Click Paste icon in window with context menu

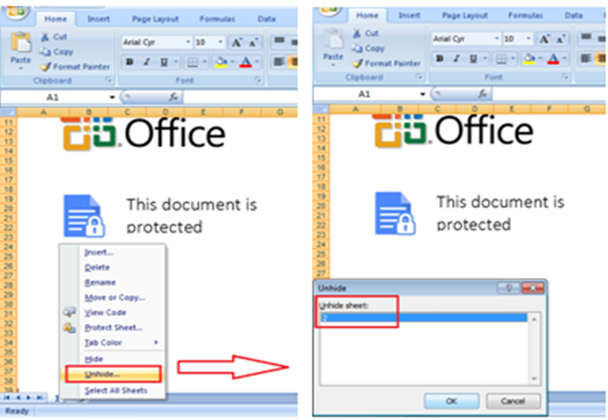21,42
